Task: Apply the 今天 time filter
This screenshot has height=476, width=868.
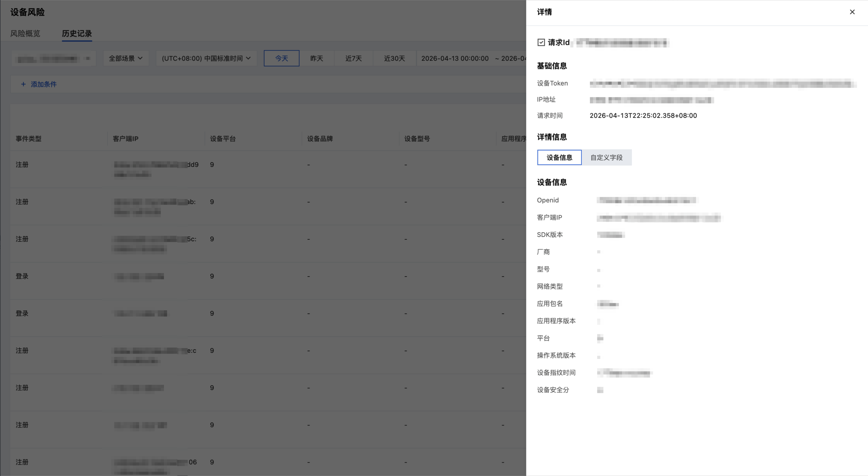Action: pyautogui.click(x=281, y=58)
